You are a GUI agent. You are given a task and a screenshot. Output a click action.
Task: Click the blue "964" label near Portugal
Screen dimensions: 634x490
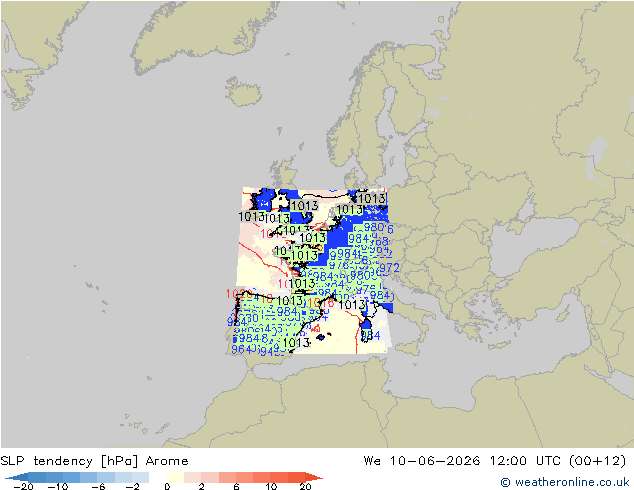click(x=241, y=349)
